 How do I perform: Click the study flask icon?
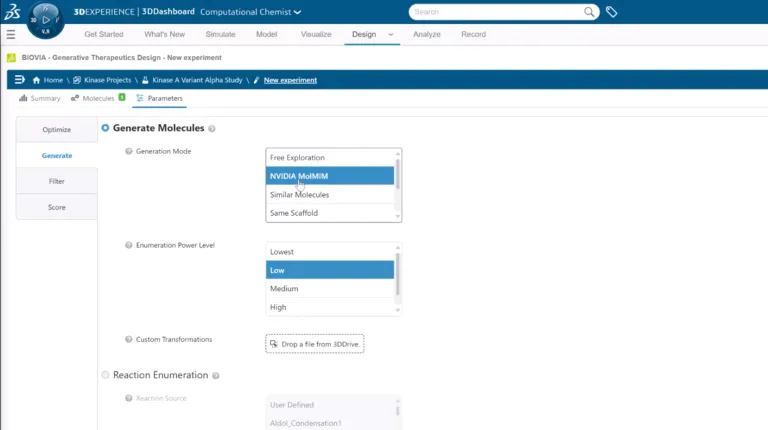pos(145,80)
